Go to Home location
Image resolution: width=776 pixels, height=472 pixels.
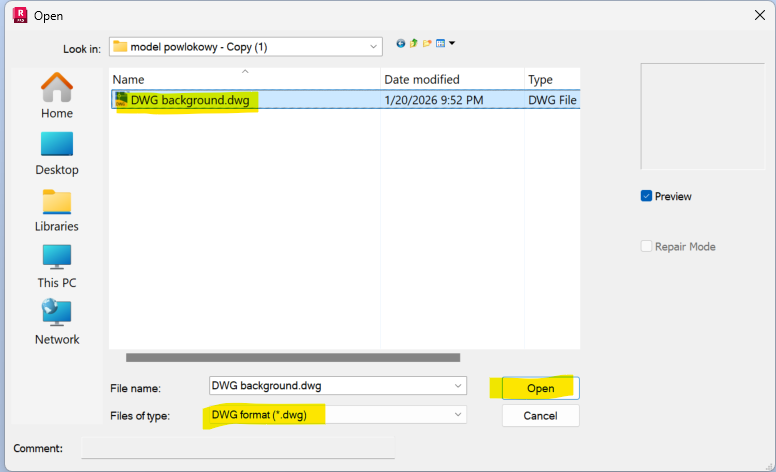(57, 95)
